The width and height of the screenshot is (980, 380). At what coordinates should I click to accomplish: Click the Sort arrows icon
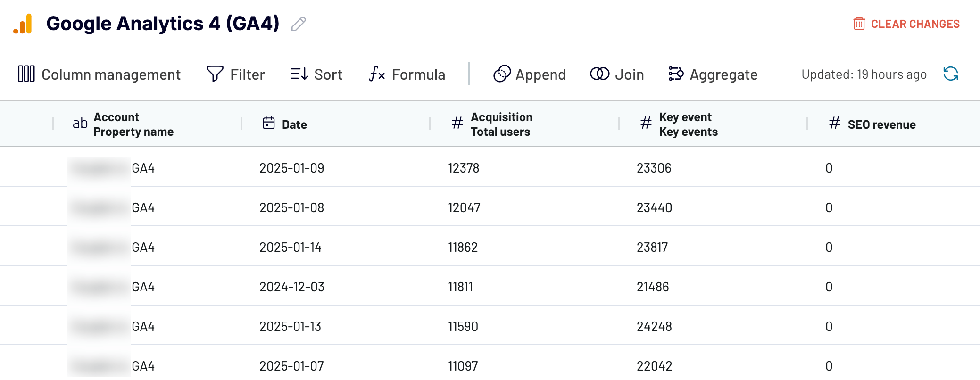point(299,74)
